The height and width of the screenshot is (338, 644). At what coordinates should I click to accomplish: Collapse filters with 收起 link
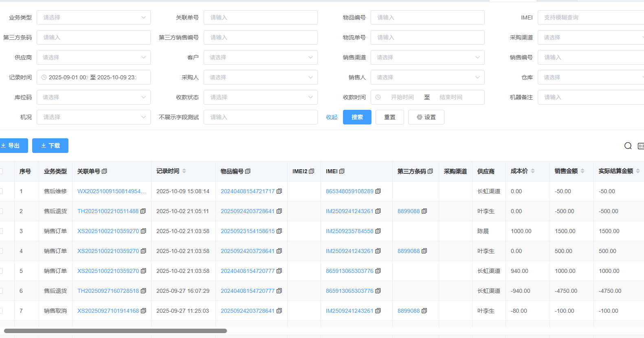(332, 117)
